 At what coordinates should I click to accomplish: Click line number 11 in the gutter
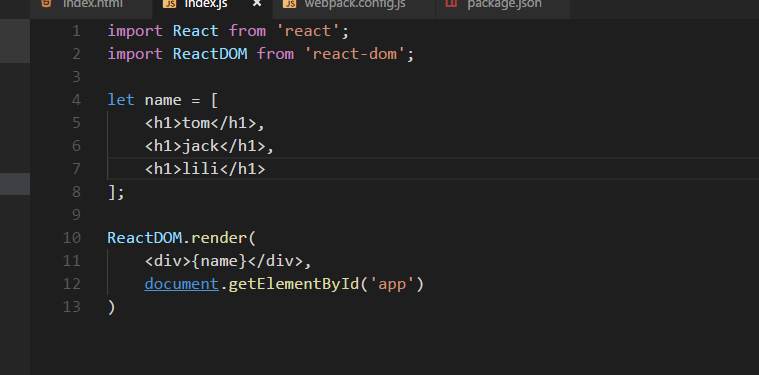tap(72, 261)
